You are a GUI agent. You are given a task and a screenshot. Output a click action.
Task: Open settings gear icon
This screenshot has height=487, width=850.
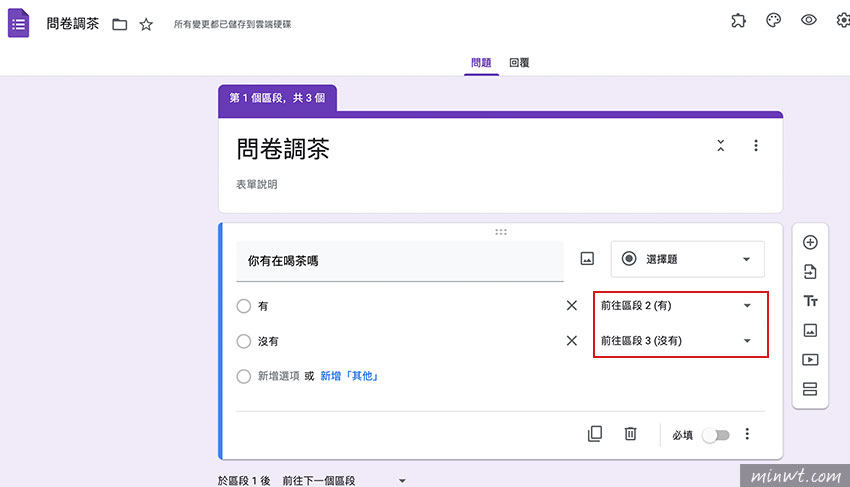(843, 20)
